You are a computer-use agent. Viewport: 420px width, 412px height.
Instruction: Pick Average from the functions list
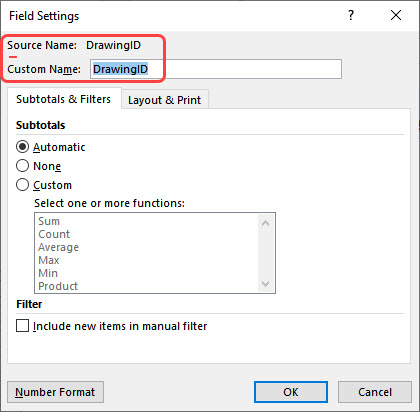58,247
